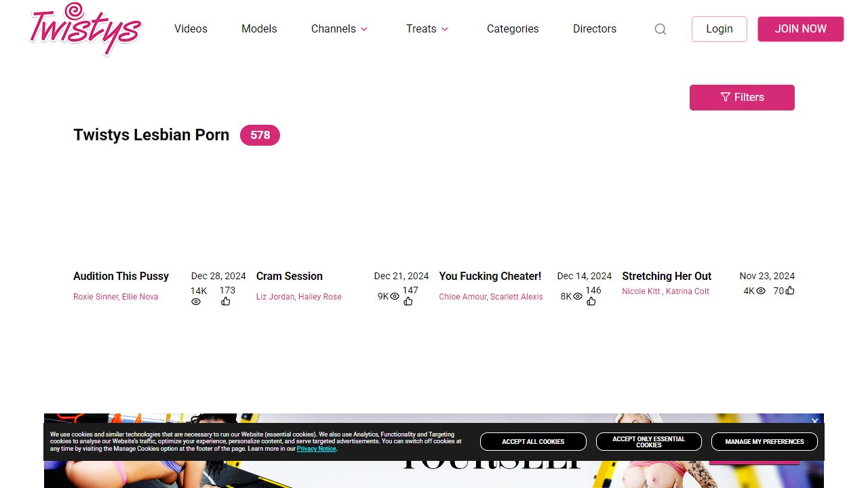Click the date Dec 28, 2024
Viewport: 868px width, 488px height.
(218, 276)
